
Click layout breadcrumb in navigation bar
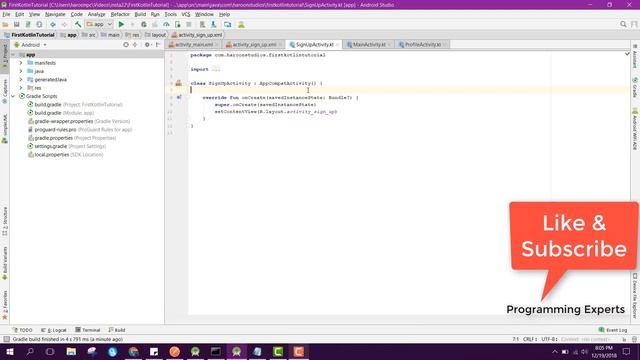pyautogui.click(x=156, y=35)
